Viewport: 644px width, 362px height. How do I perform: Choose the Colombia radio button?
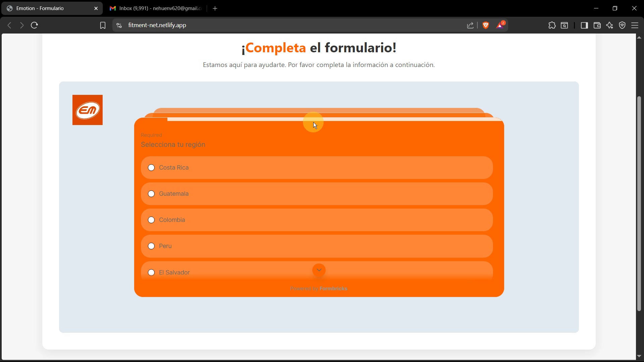(x=151, y=220)
